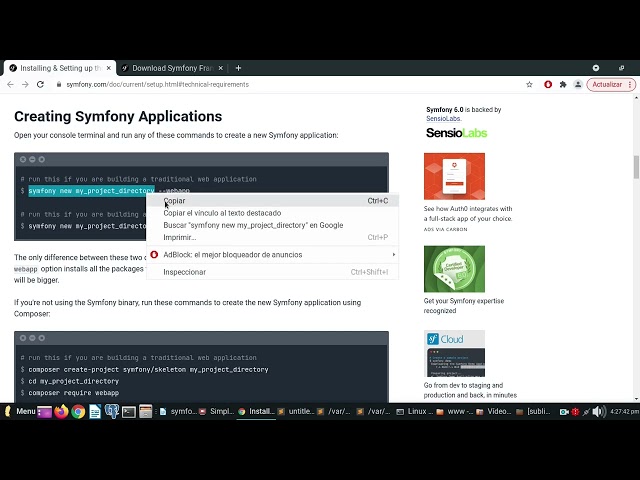Click the taskbar clock 4:27:42 pm
Screen dimensions: 640x480
point(624,412)
